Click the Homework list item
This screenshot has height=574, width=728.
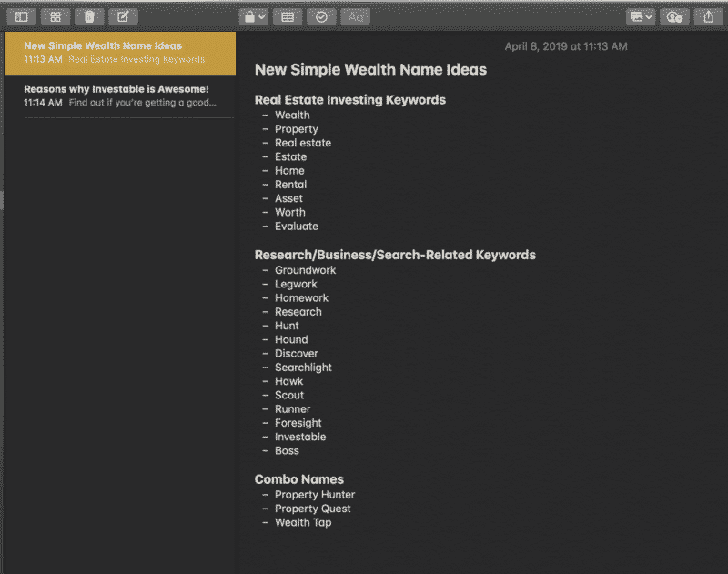301,297
